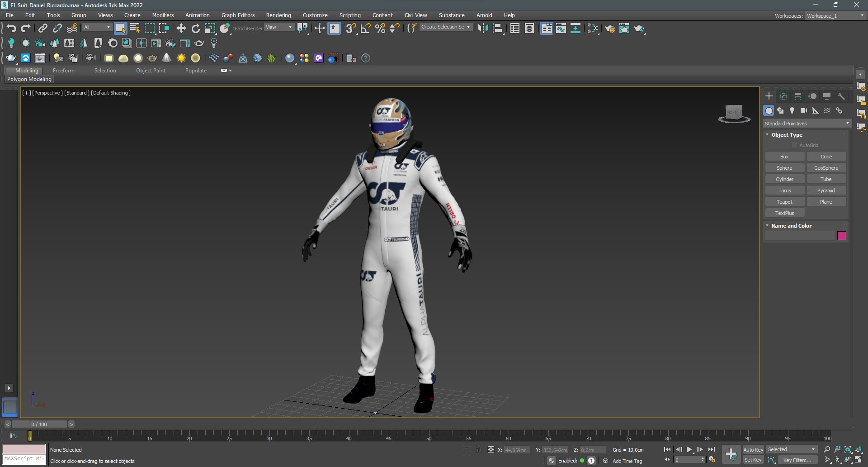Viewport: 868px width, 467px height.
Task: Activate Select and Move tool
Action: 181,29
